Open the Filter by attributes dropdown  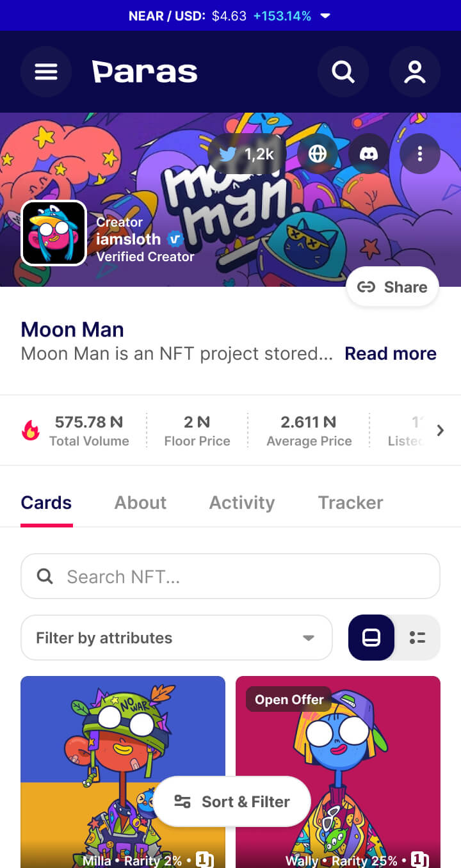pyautogui.click(x=177, y=638)
